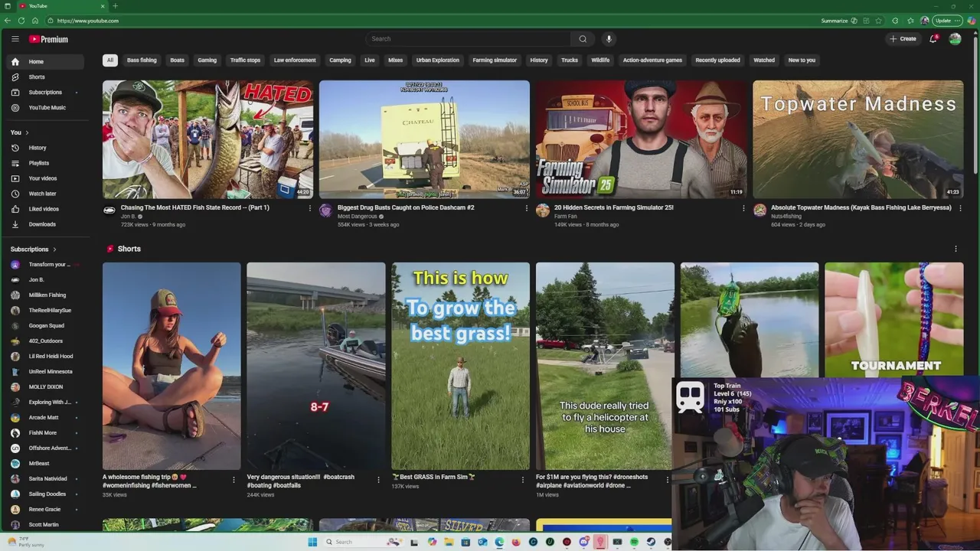The width and height of the screenshot is (980, 551).
Task: Open Liked videos in sidebar
Action: (x=45, y=209)
